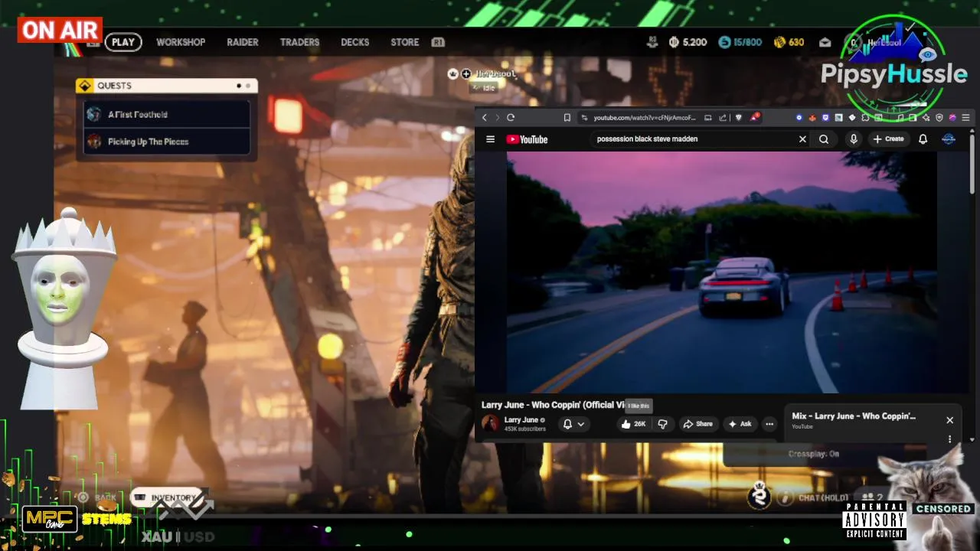Click CHAT (HOLD) prompt in game
The image size is (980, 551).
coord(824,498)
